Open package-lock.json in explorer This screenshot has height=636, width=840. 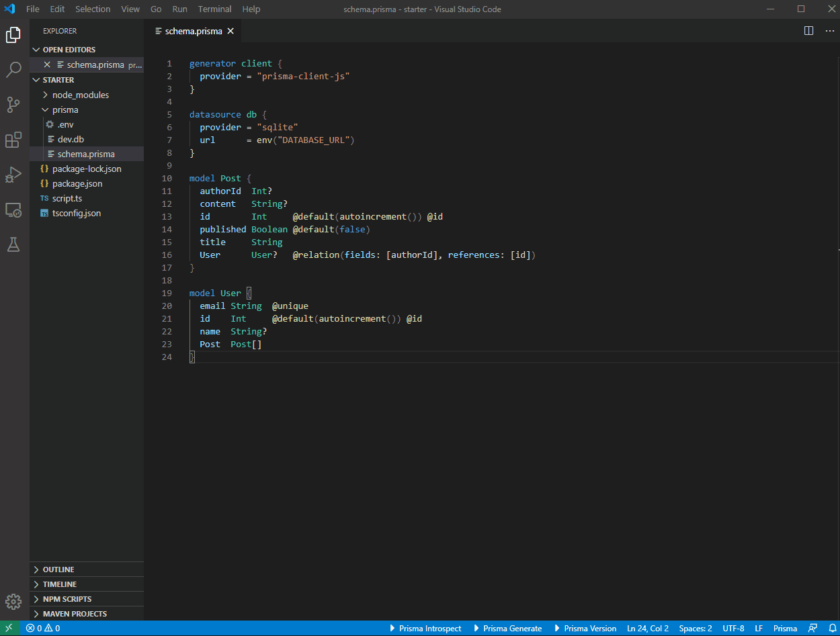click(x=87, y=169)
